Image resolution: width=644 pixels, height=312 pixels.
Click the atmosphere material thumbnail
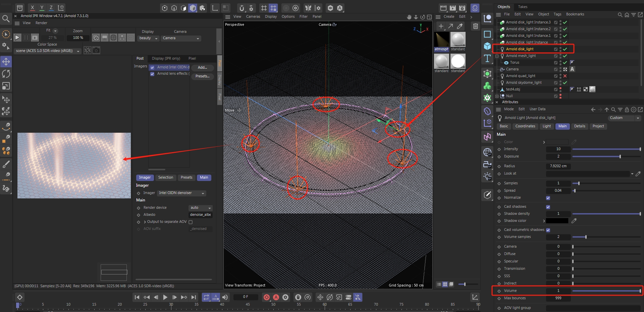pos(441,40)
